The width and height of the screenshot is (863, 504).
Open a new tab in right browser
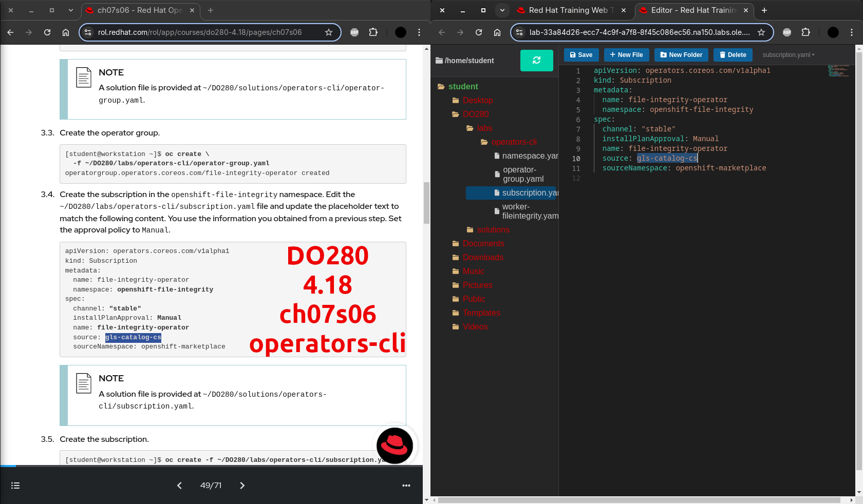coord(764,10)
